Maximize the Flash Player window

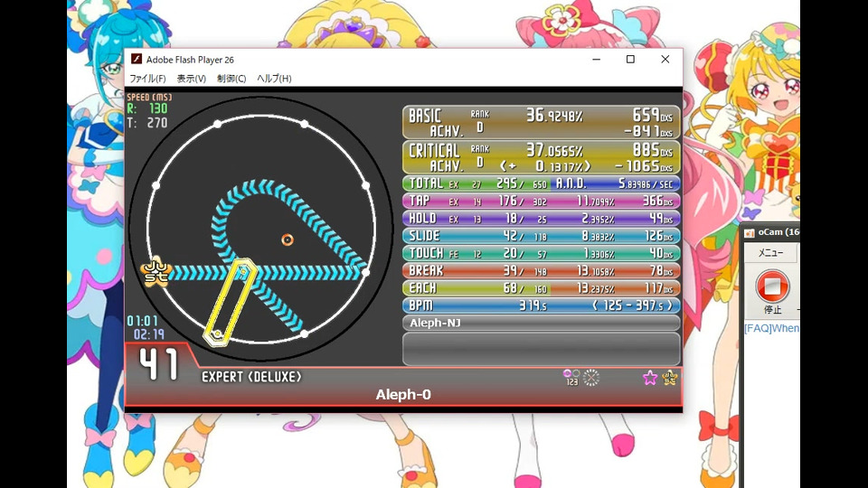pos(630,60)
